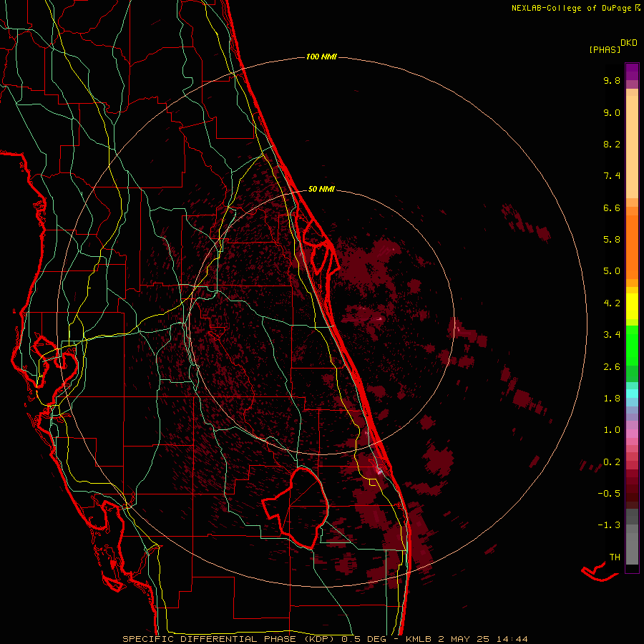This screenshot has width=644, height=644.
Task: Pick the pale peach color bar segment
Action: tap(632, 147)
